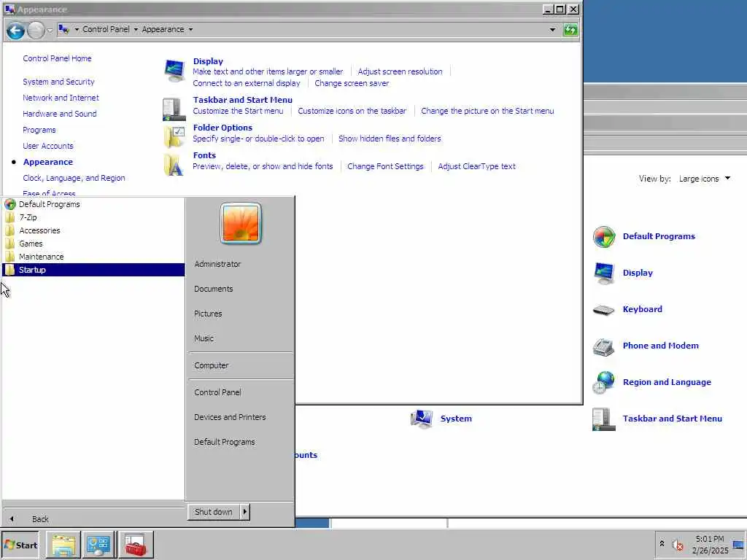Click the Control Panel taskbar button
Viewport: 747px width, 560px height.
[x=99, y=545]
